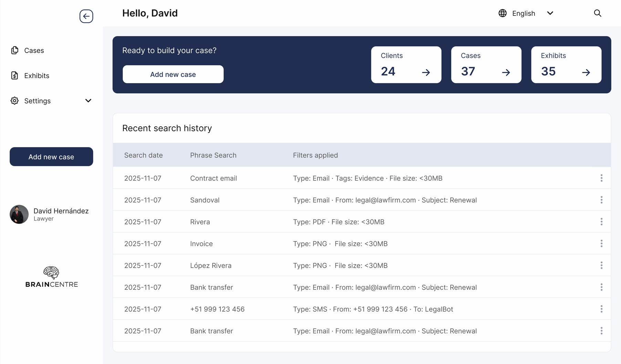The image size is (621, 364).
Task: Select the Sandoval search phrase
Action: click(x=205, y=200)
